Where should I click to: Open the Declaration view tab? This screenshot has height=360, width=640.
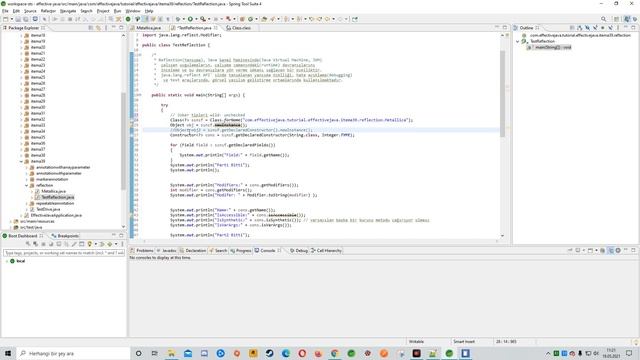point(193,250)
